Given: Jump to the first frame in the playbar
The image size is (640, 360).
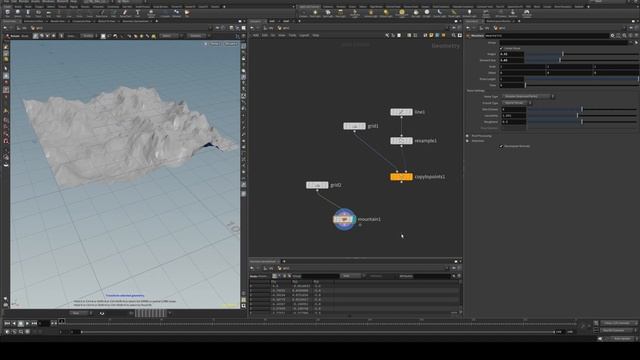Looking at the screenshot, I should [7, 323].
